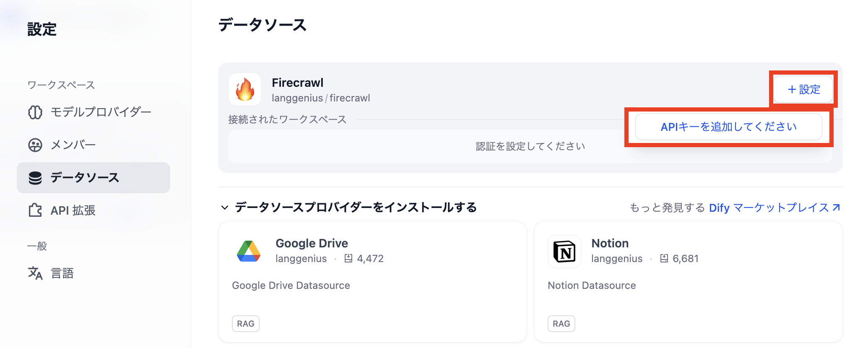Open the Google Drive provider card

(x=372, y=281)
